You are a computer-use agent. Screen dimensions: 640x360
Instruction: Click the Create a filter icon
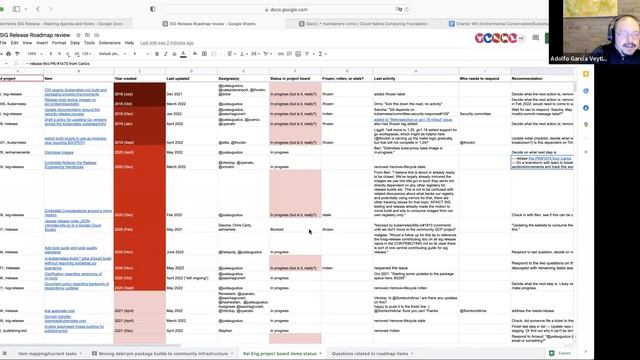pos(307,54)
